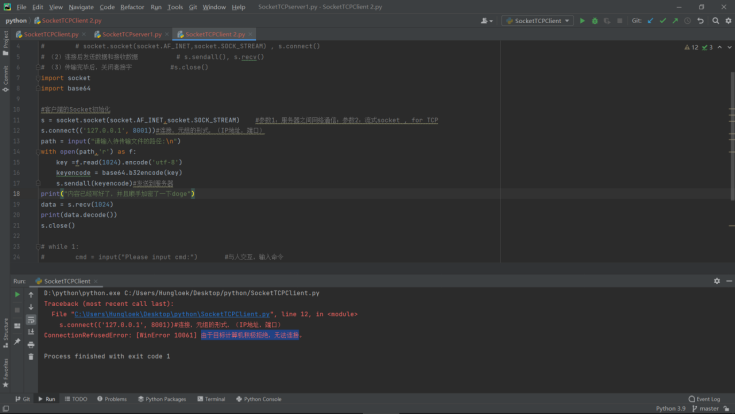
Task: Pin the Run tab
Action: coord(17,343)
